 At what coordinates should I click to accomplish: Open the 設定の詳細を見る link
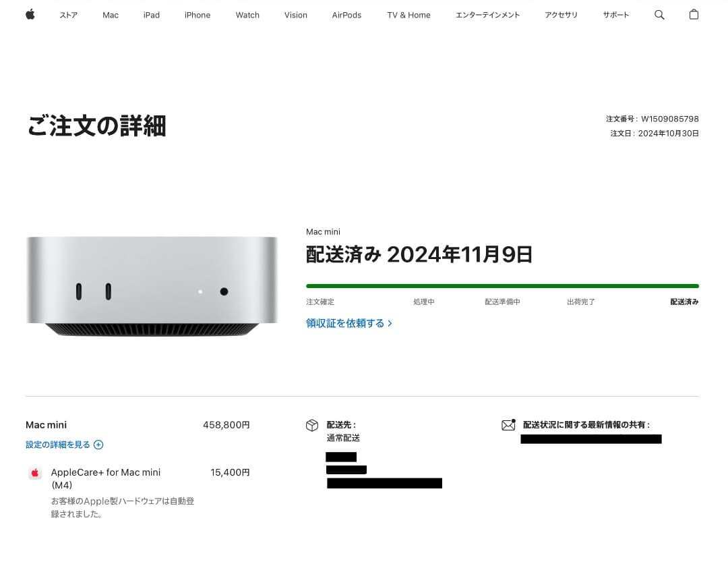click(57, 445)
